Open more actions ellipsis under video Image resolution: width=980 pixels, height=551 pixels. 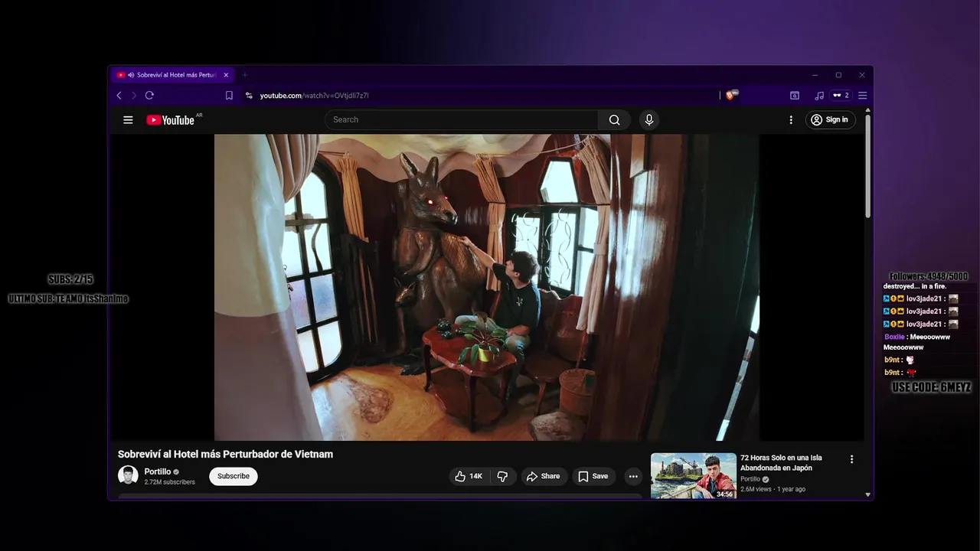(x=633, y=476)
